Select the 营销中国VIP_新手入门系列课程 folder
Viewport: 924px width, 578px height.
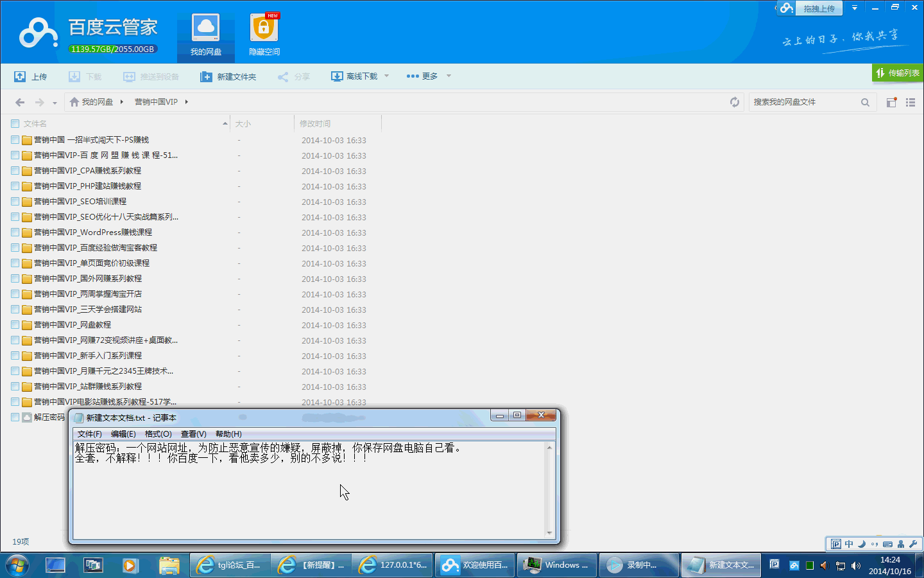[88, 356]
